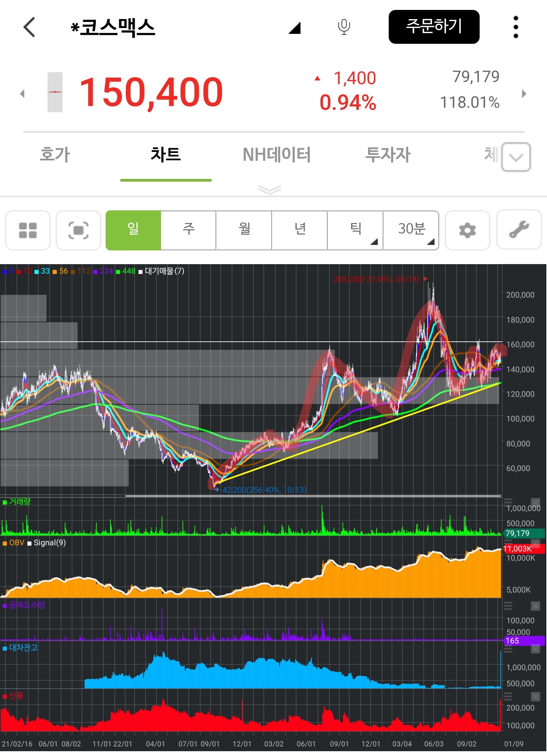Viewport: 547px width, 756px height.
Task: Switch to the 차트 tab
Action: pos(166,155)
